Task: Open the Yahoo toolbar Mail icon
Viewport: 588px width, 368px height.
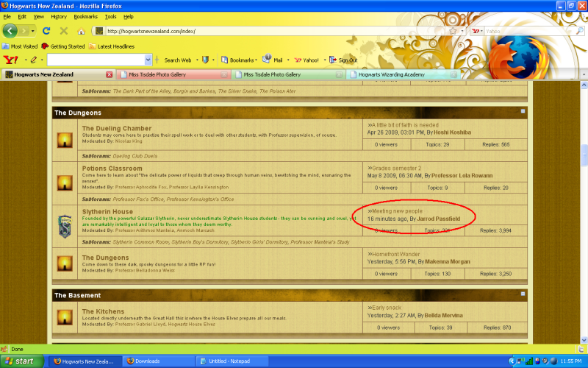Action: click(x=267, y=59)
